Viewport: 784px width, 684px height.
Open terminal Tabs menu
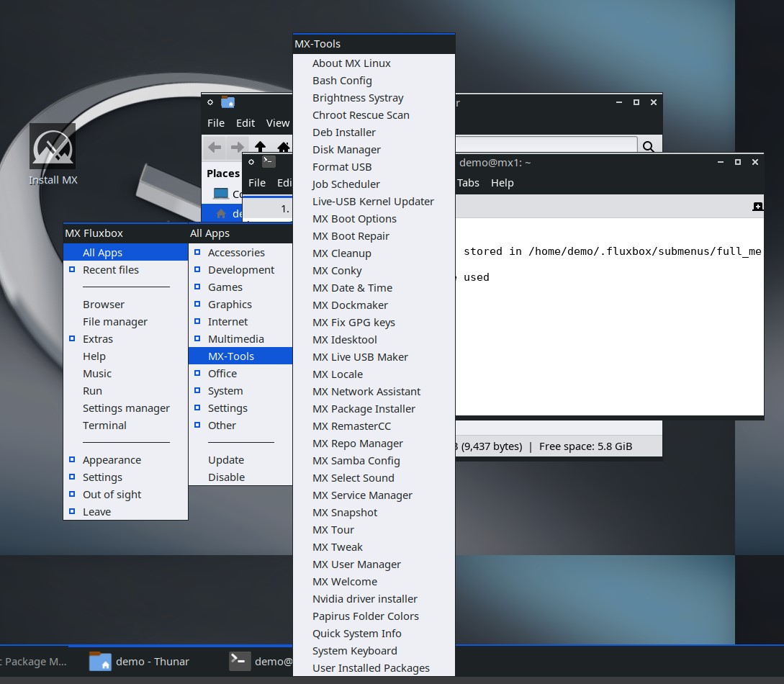tap(468, 183)
